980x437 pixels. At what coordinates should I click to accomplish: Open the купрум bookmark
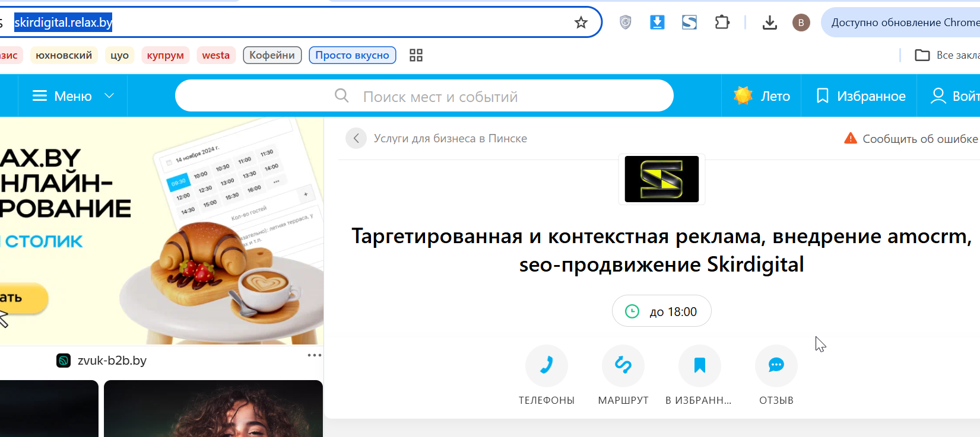(x=165, y=55)
